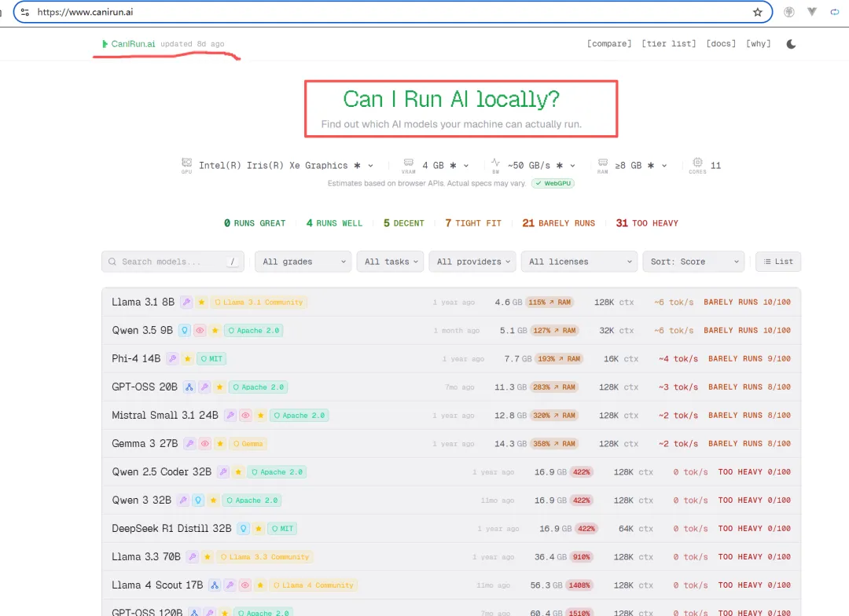Expand the Intel Iris Xe Graphics GPU dropdown
Image resolution: width=849 pixels, height=616 pixels.
tap(286, 166)
